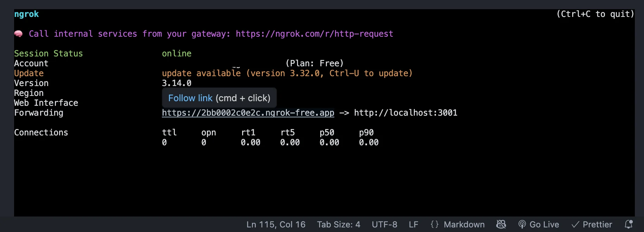644x232 pixels.
Task: Click the Prettier formatter status item
Action: pos(592,224)
